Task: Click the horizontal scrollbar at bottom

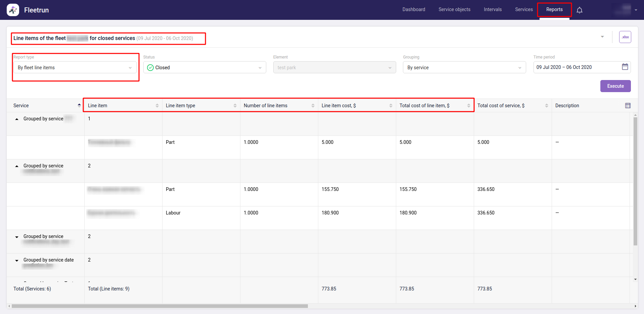Action: click(159, 306)
